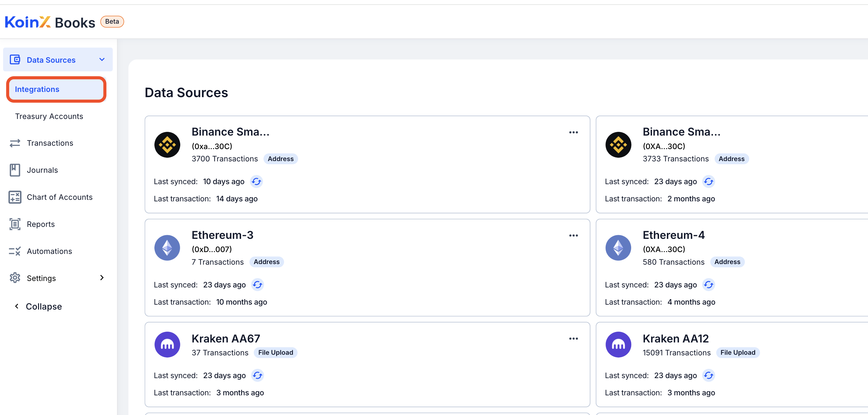This screenshot has height=415, width=868.
Task: Click the Ethereum-3 card title
Action: point(222,235)
